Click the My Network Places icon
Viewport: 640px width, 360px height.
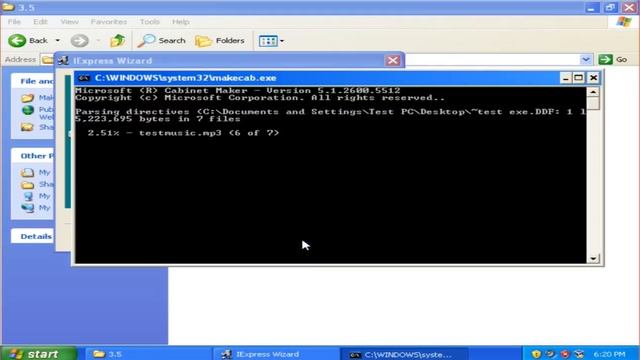[28, 208]
